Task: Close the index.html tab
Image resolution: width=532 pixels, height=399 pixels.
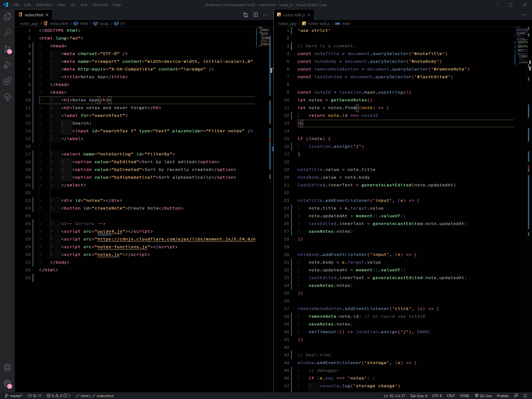Action: [47, 15]
